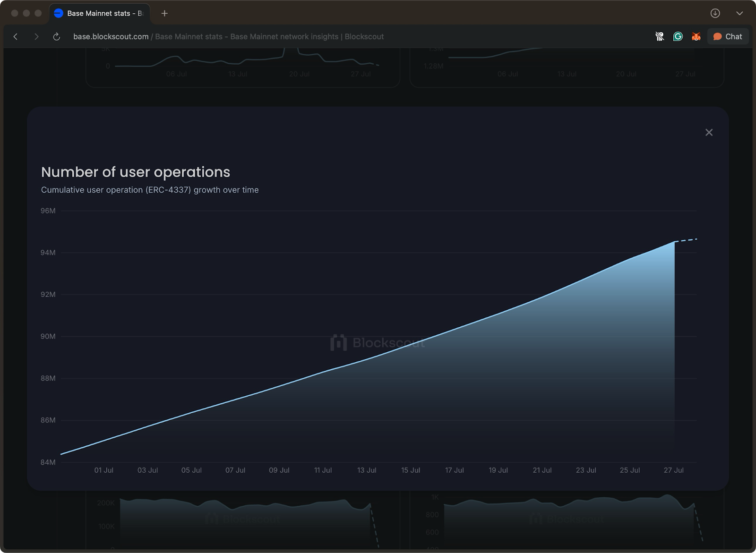The width and height of the screenshot is (756, 553).
Task: Open the MetaMask extension
Action: pos(696,36)
